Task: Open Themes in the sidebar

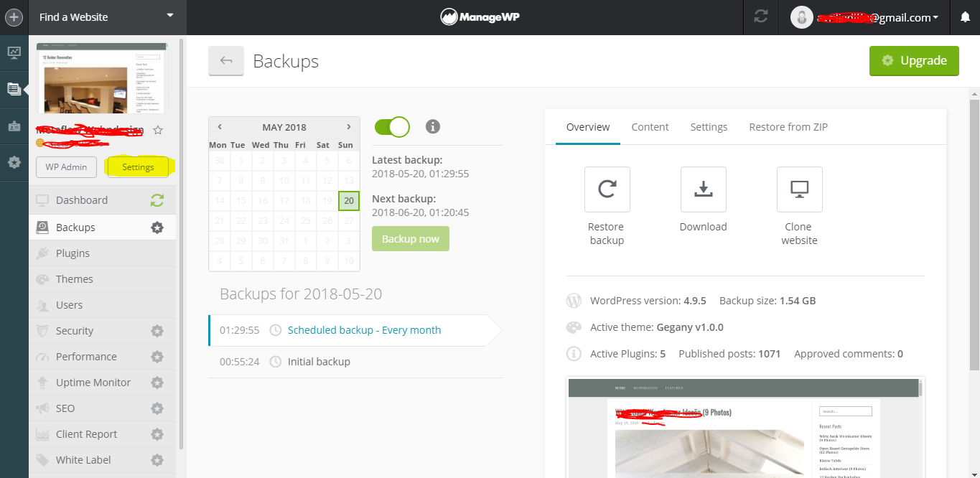Action: click(x=102, y=278)
